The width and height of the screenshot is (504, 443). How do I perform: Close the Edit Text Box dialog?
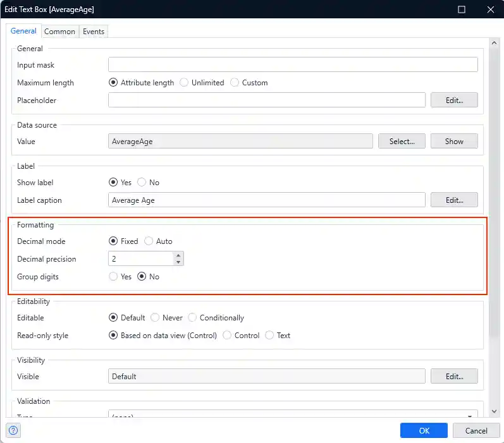coord(490,9)
